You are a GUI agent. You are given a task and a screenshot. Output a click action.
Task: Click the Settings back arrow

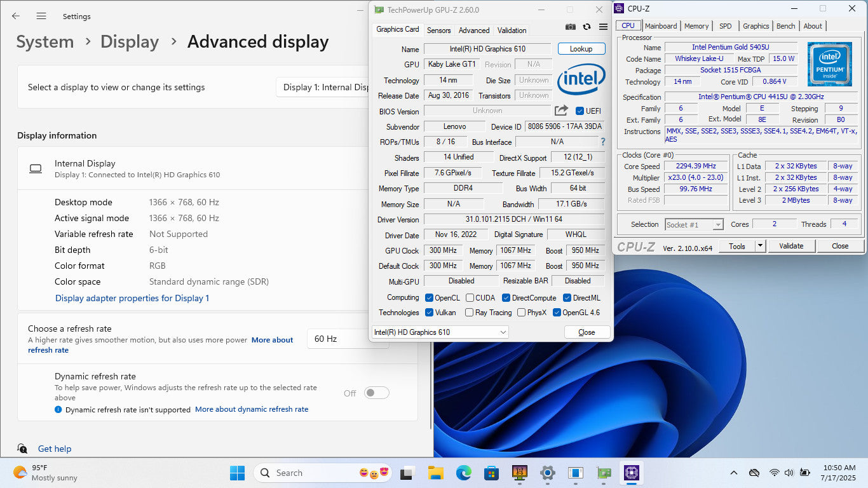click(x=16, y=16)
